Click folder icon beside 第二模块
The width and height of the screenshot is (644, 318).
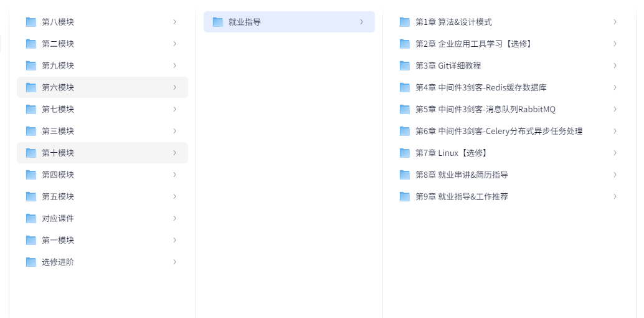click(31, 44)
